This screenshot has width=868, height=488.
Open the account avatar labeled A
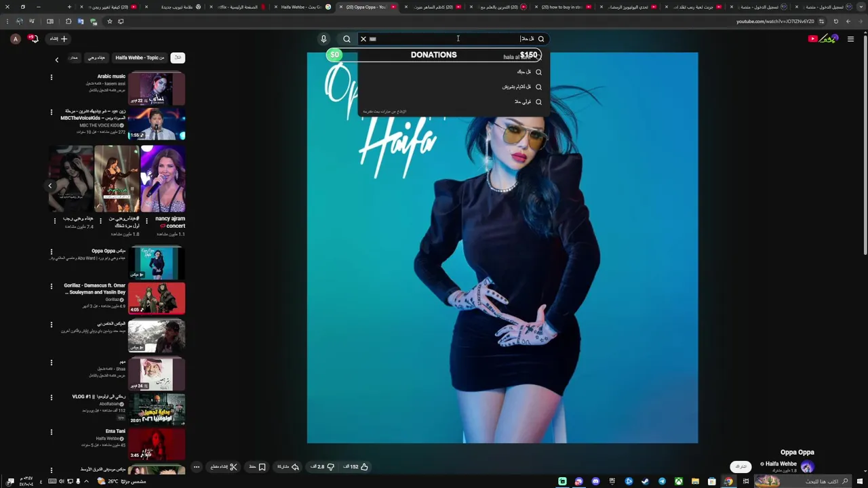16,39
